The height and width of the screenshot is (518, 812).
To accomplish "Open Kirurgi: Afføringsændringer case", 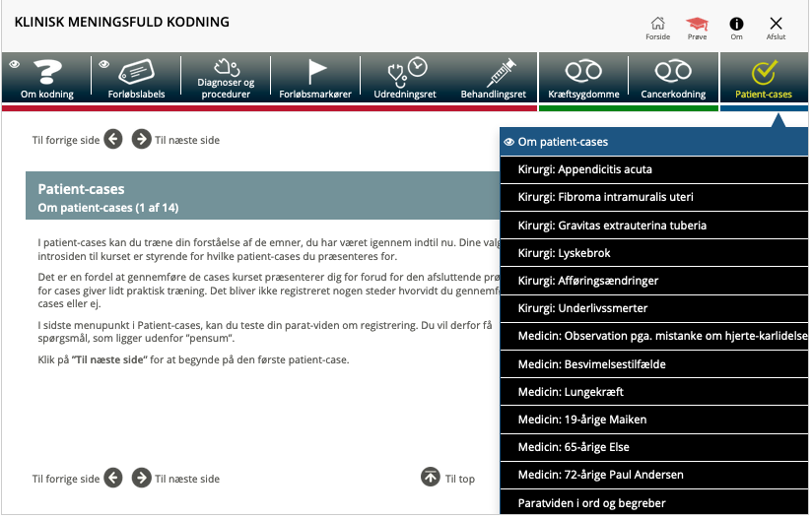I will point(654,281).
